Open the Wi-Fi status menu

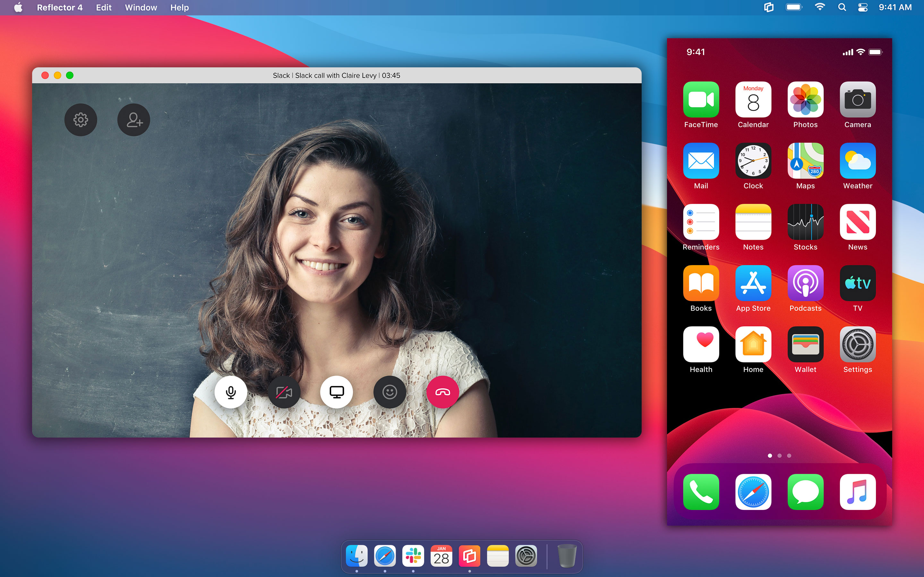(819, 7)
